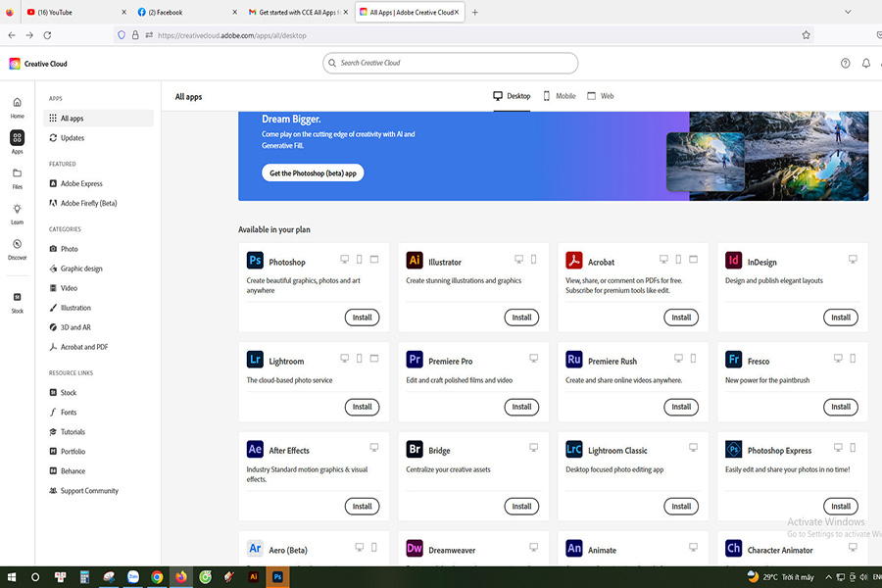Switch to the Mobile tab
The height and width of the screenshot is (588, 882).
click(x=559, y=96)
